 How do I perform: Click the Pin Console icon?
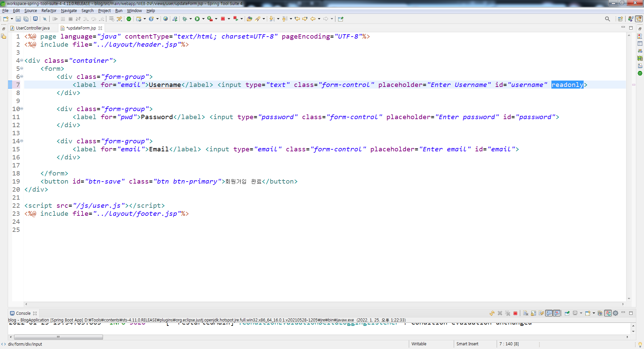[567, 313]
